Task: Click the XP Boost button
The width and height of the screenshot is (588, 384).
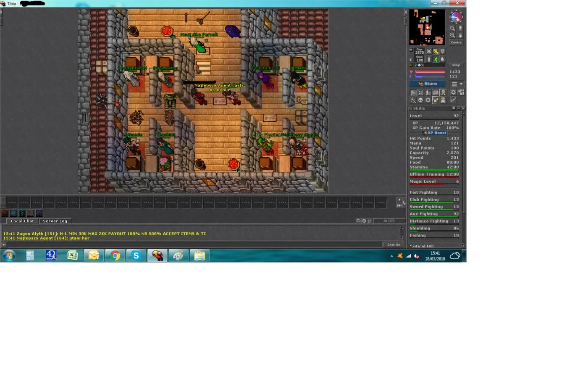Action: [434, 133]
